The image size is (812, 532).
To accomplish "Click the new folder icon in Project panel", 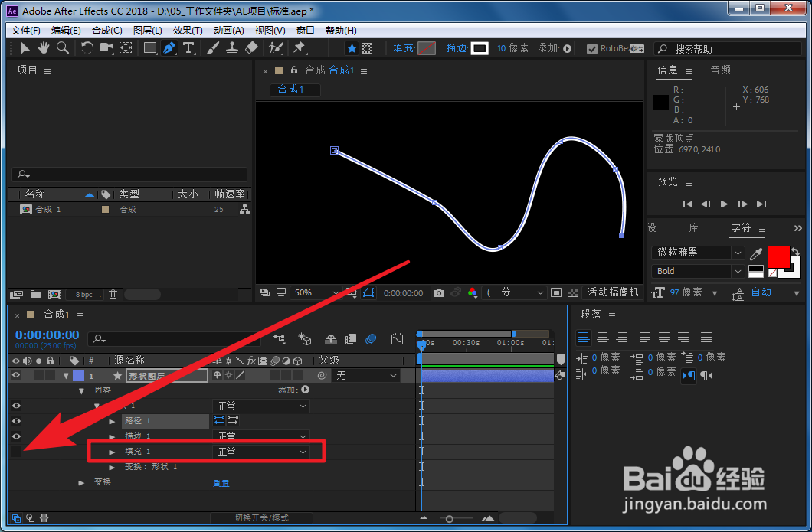I will point(35,295).
